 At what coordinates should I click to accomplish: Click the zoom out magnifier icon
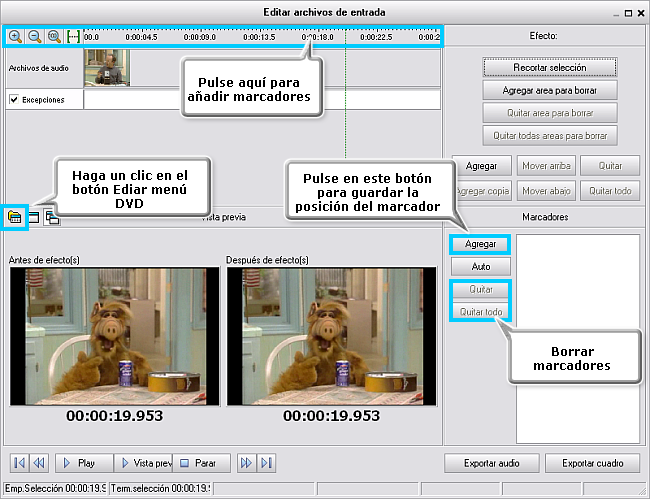35,36
